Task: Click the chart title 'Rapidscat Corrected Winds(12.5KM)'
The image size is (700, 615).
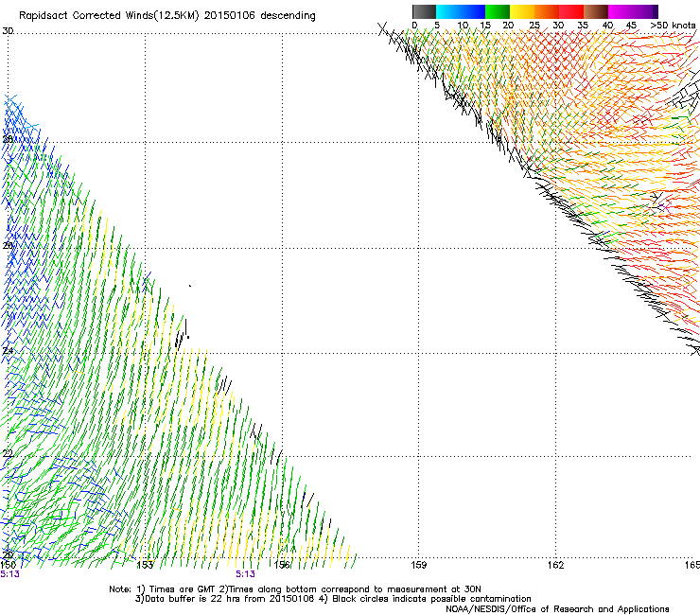Action: click(109, 16)
